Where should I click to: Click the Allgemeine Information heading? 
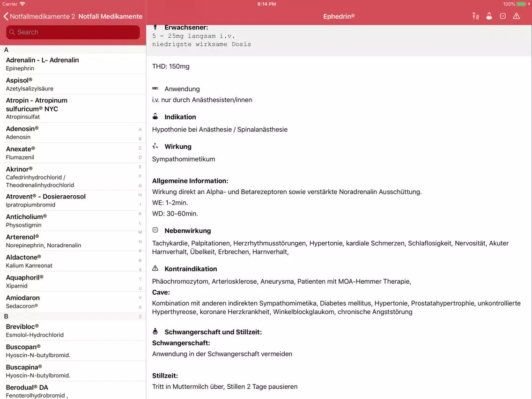(x=190, y=181)
